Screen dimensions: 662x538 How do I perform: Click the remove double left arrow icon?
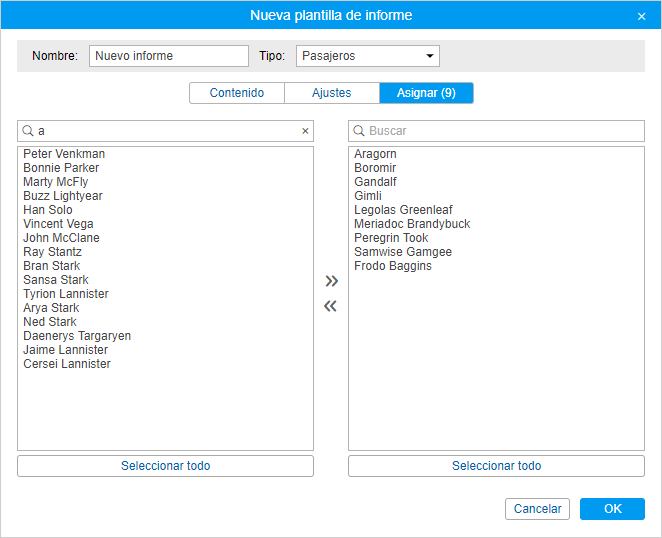pos(331,306)
